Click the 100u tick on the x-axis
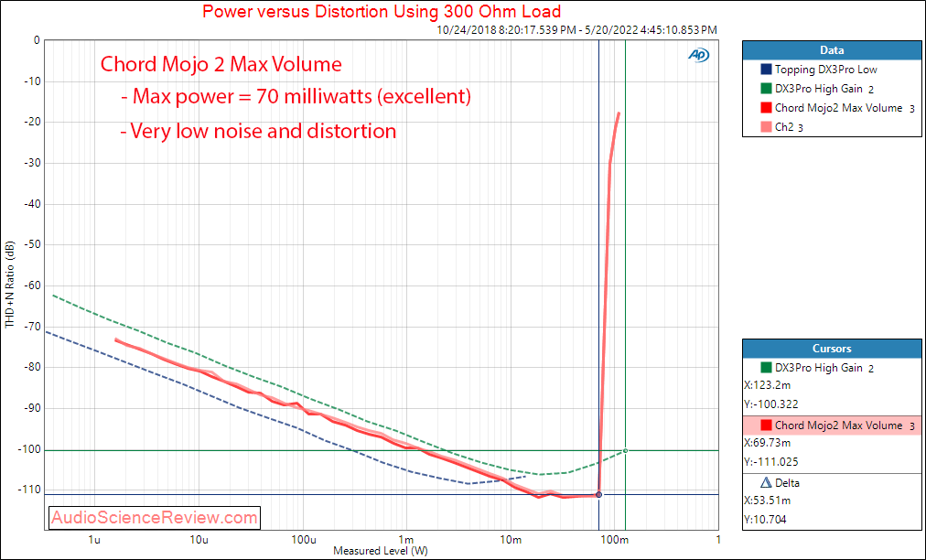The width and height of the screenshot is (926, 560). (303, 539)
